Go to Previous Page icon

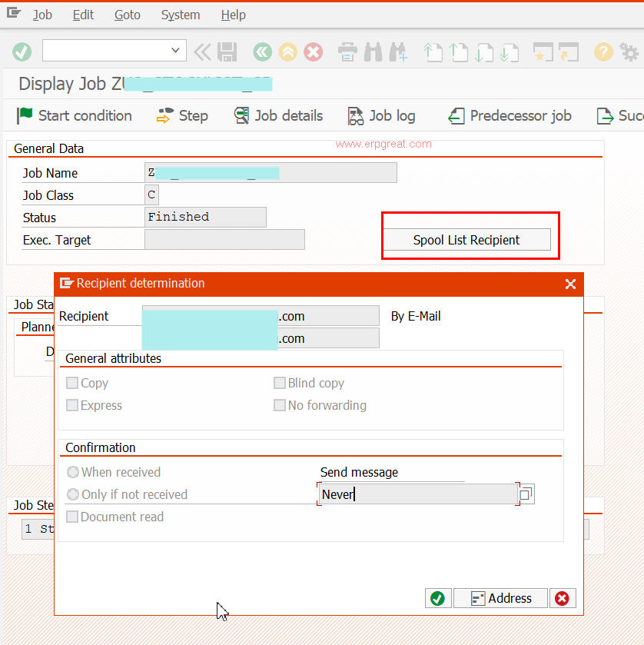[x=459, y=52]
